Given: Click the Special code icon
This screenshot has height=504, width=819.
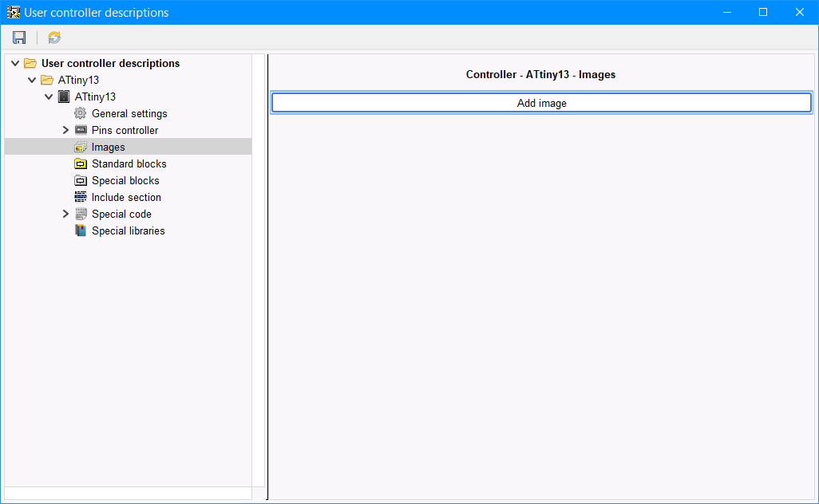Looking at the screenshot, I should tap(81, 214).
